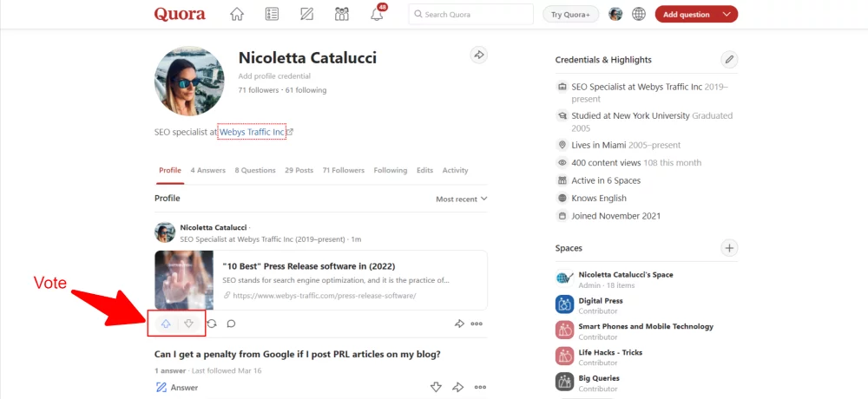Click the Add question button
The width and height of the screenshot is (868, 399).
click(x=687, y=15)
